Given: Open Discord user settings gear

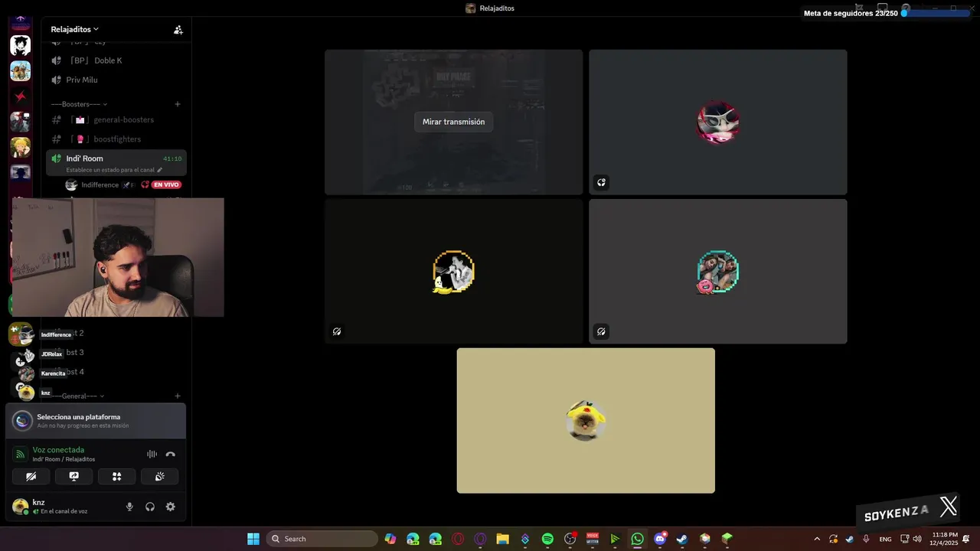Looking at the screenshot, I should [170, 507].
